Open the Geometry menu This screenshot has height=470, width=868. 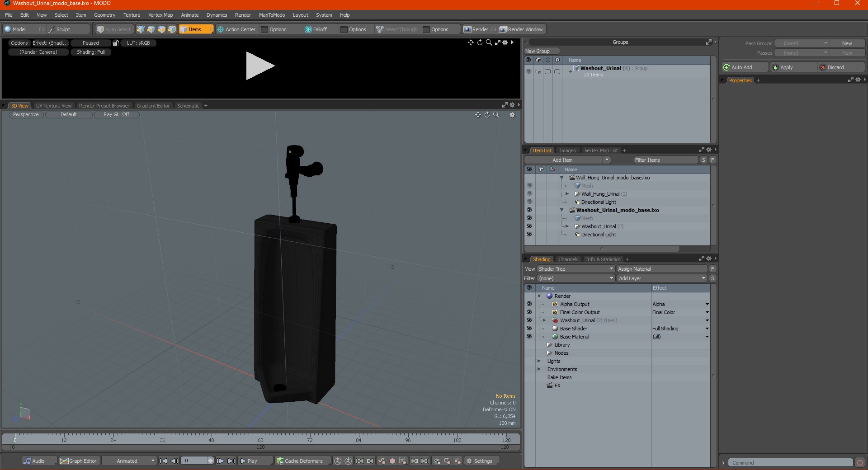104,15
